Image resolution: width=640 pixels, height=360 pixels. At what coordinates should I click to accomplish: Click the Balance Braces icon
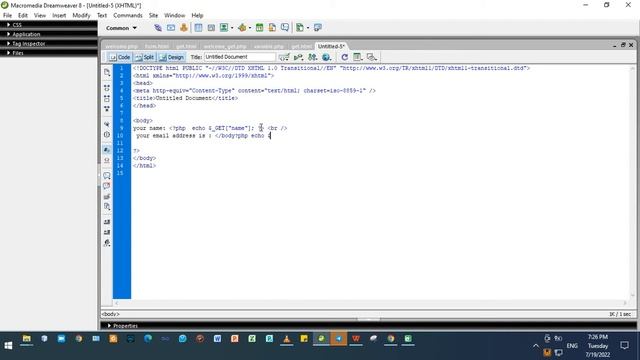point(107,135)
